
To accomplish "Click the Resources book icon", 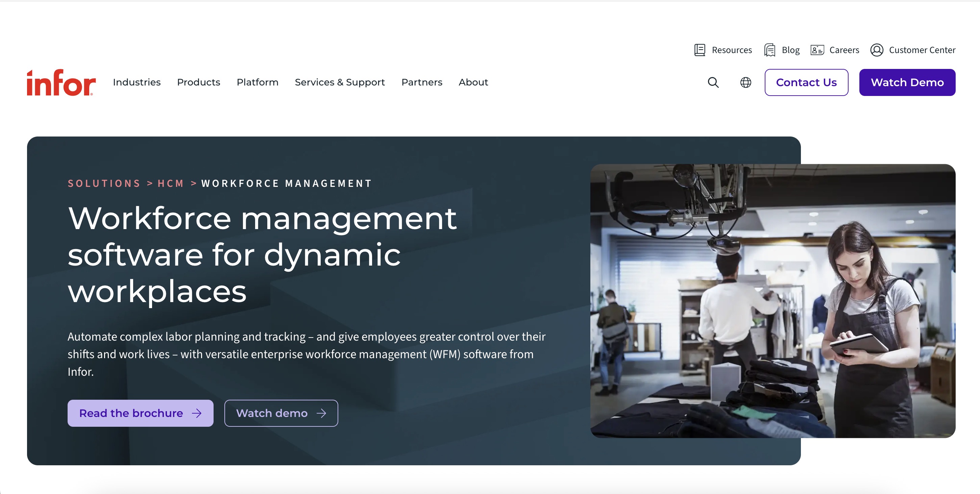I will [700, 50].
